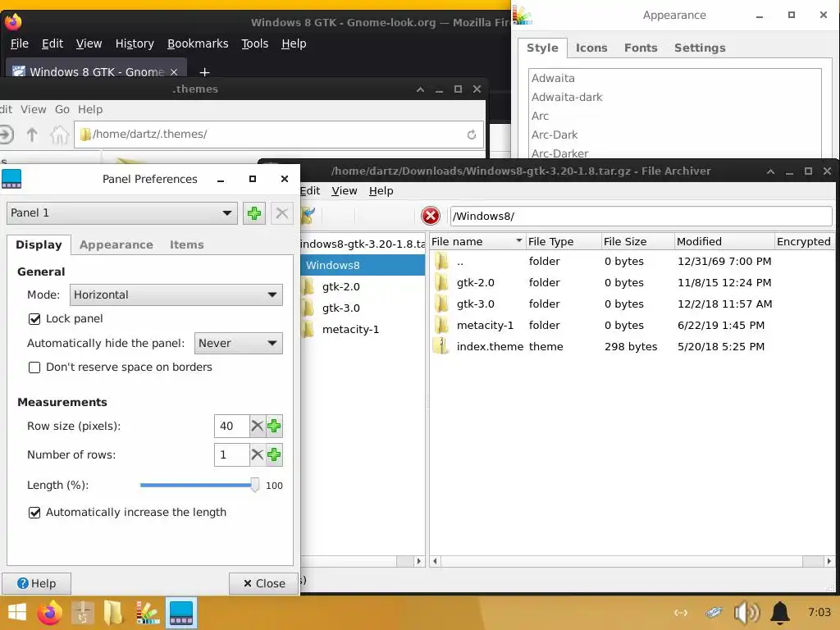Open the Mode Horizontal dropdown
The width and height of the screenshot is (840, 630).
176,294
